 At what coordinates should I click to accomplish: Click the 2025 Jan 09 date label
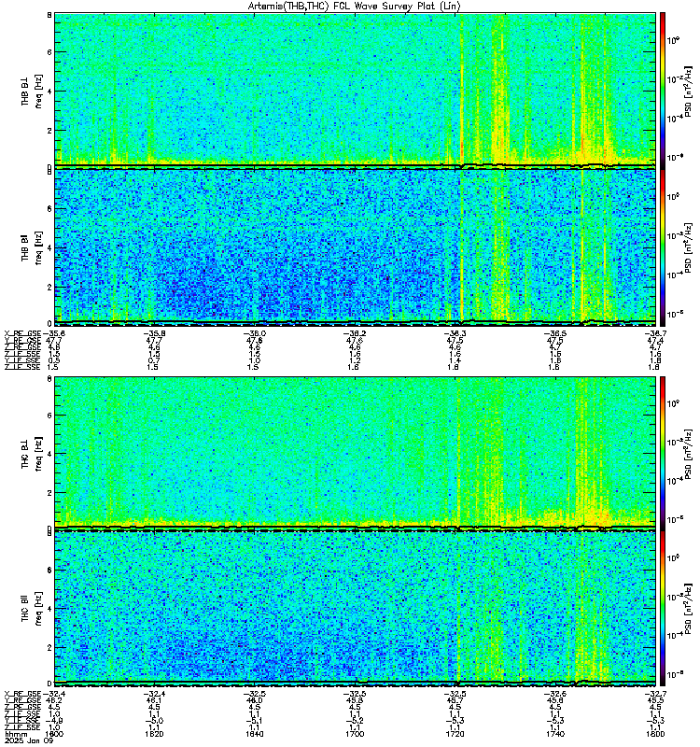click(x=29, y=740)
